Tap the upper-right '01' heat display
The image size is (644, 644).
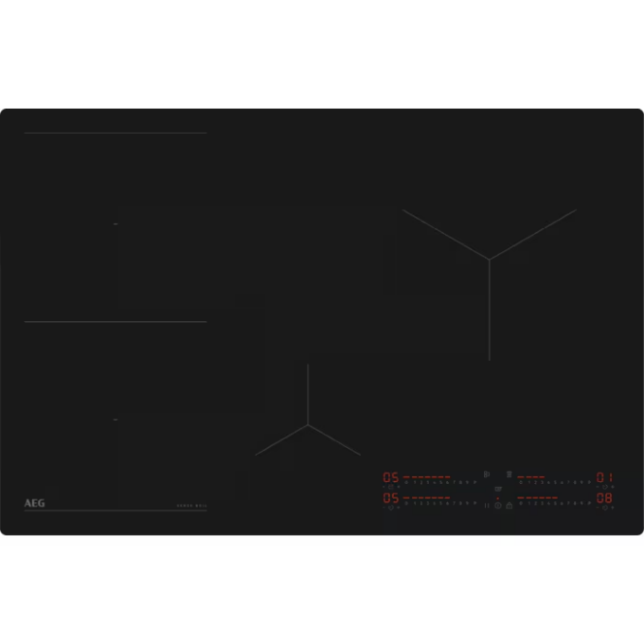[x=604, y=477]
